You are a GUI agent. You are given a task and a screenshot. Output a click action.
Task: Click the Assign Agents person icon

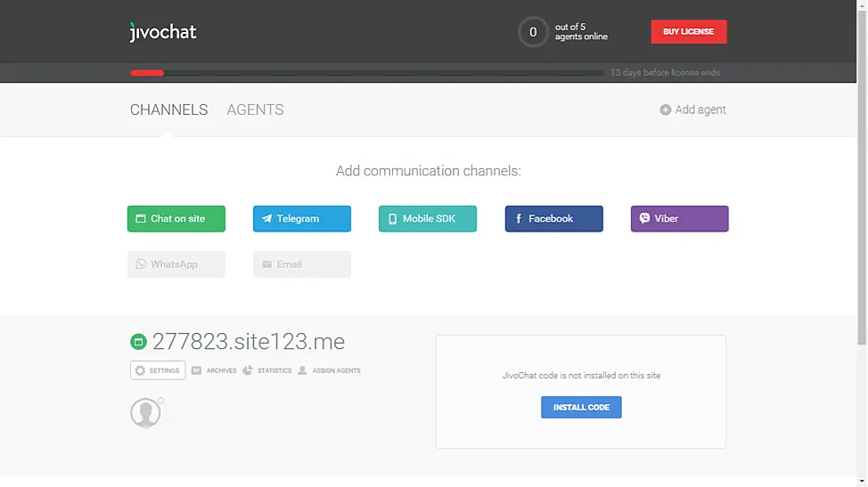302,370
